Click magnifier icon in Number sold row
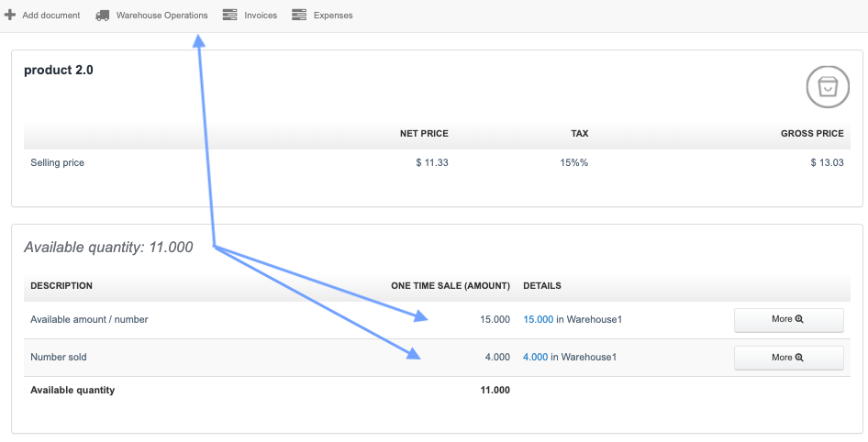The image size is (868, 442). [799, 358]
